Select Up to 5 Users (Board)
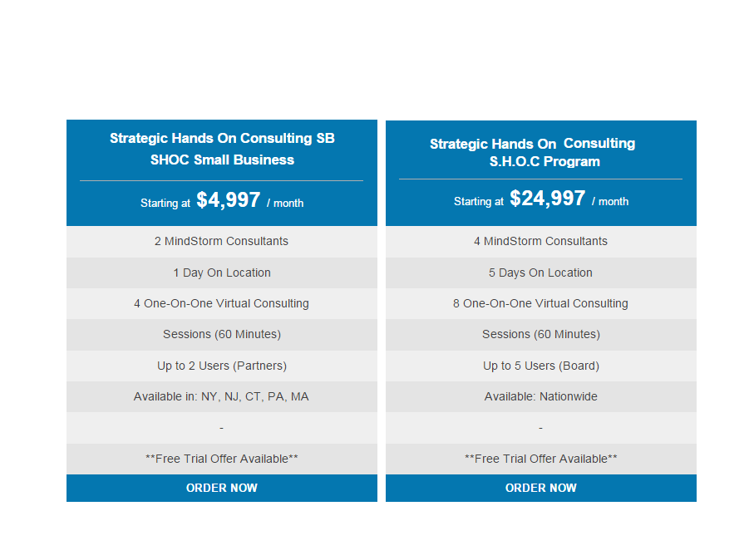This screenshot has width=749, height=560. point(540,366)
